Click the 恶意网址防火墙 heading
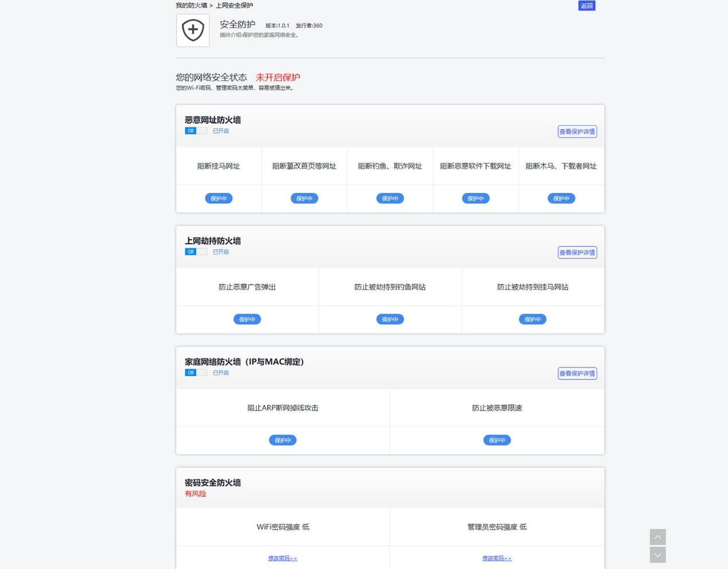728x569 pixels. pyautogui.click(x=213, y=120)
